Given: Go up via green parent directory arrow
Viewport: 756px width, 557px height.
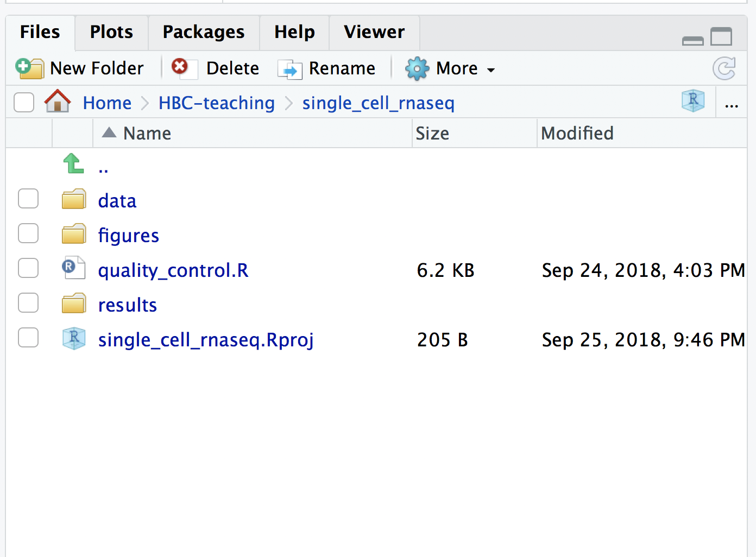Looking at the screenshot, I should (73, 163).
